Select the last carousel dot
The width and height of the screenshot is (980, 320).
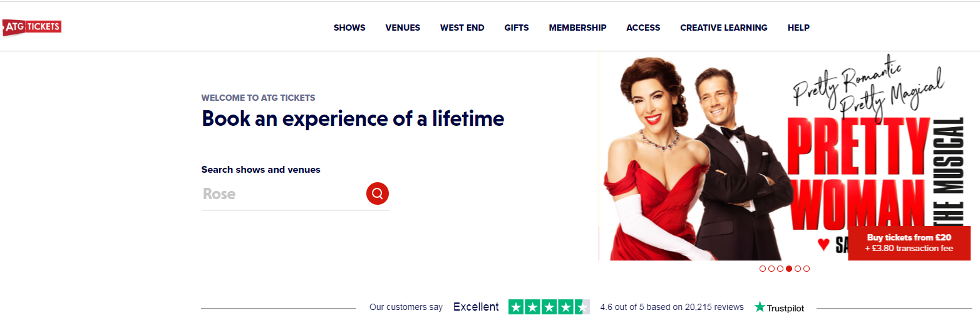[x=807, y=269]
